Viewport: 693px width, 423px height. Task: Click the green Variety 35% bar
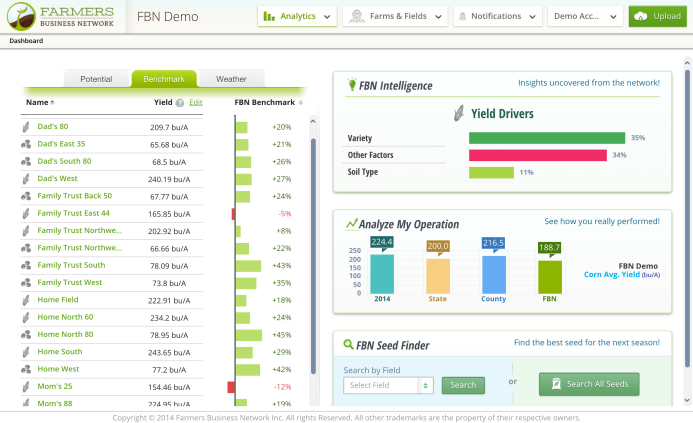tap(547, 138)
